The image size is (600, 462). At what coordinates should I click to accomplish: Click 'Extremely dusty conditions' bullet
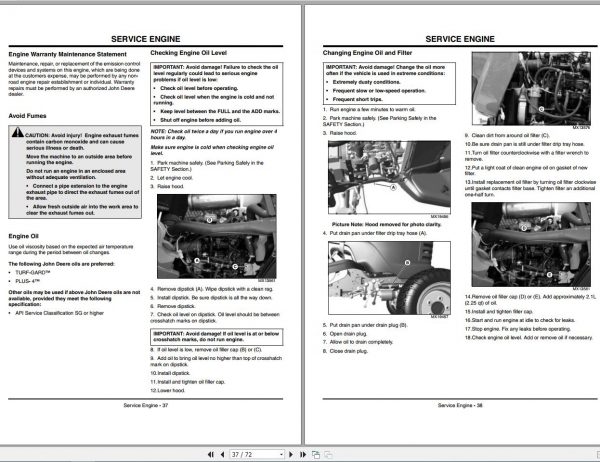click(x=366, y=82)
